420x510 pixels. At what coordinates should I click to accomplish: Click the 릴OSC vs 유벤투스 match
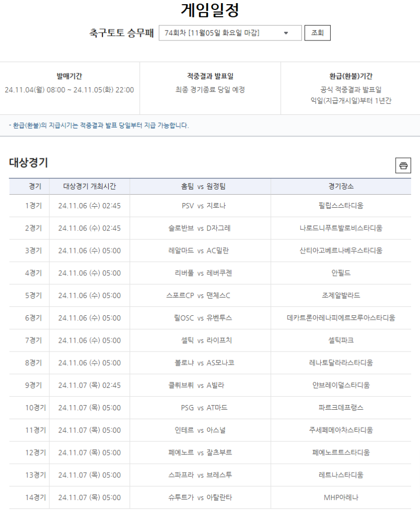203,318
